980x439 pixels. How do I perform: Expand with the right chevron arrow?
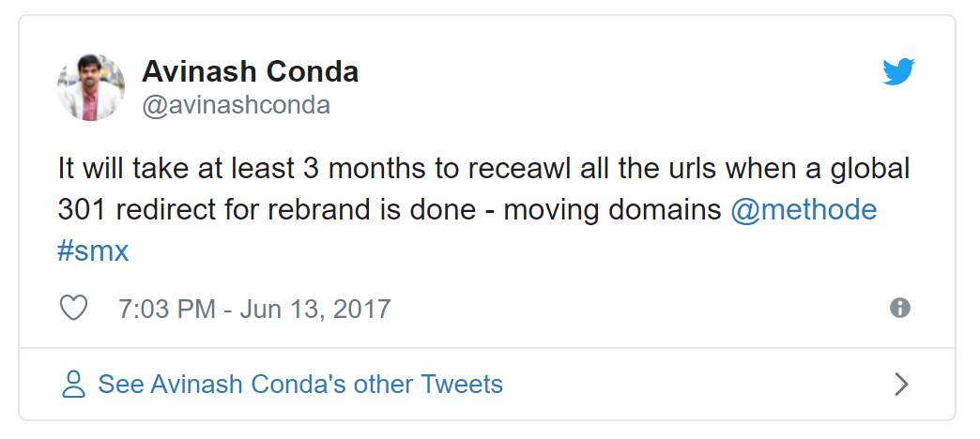tap(901, 384)
